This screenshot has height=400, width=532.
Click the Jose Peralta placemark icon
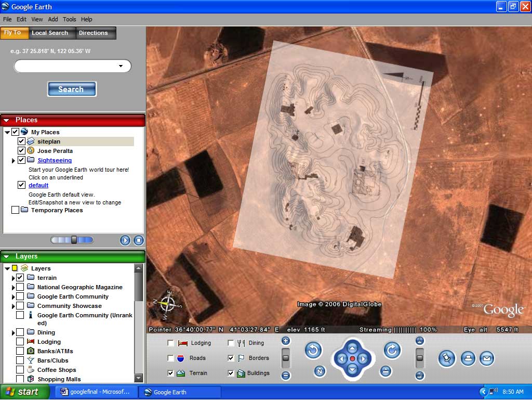pyautogui.click(x=31, y=150)
